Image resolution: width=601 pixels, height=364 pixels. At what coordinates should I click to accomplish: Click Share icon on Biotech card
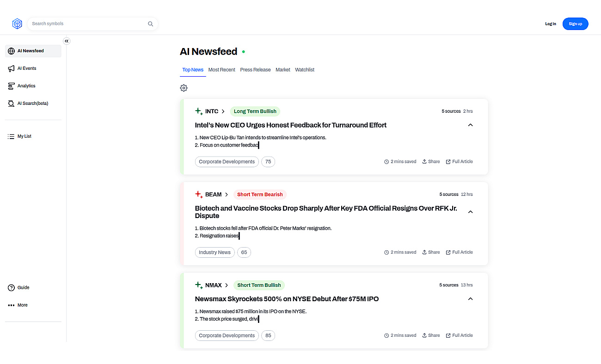[x=424, y=252]
